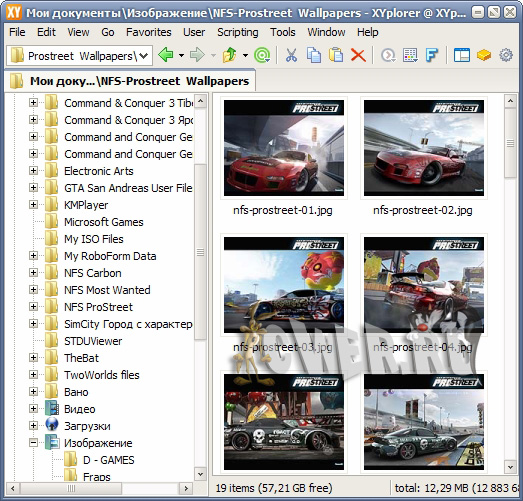Select the nfs-prostreet-01.jpg thumbnail
The width and height of the screenshot is (523, 501).
tap(284, 148)
